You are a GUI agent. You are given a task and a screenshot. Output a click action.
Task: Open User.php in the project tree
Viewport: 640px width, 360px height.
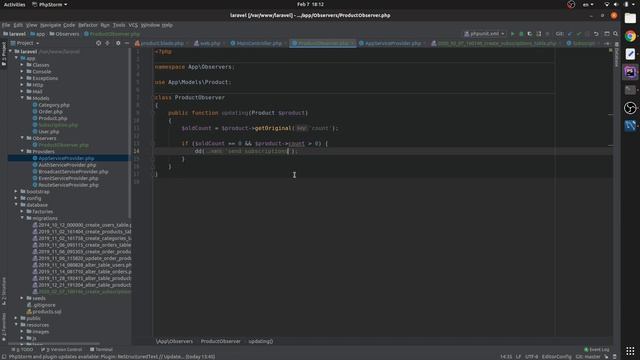point(49,131)
